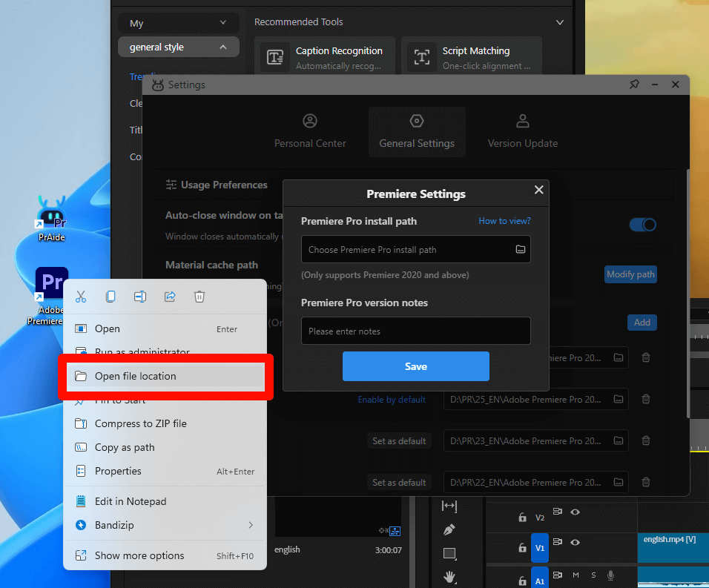Save the Premiere Settings
Viewport: 709px width, 588px height.
point(415,366)
